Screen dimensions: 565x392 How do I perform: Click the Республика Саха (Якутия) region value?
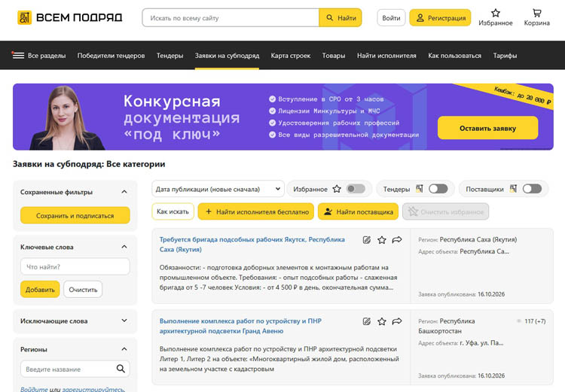(478, 239)
